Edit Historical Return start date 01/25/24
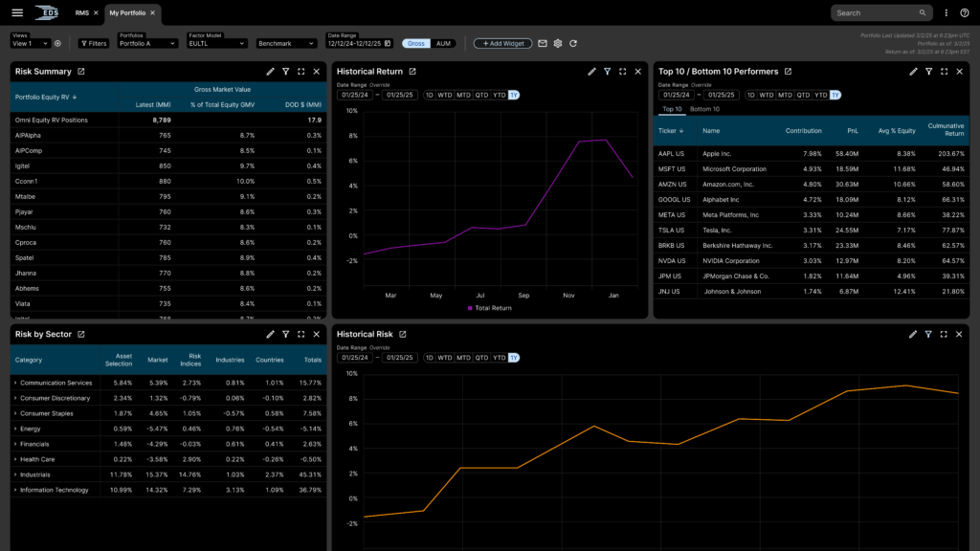 (355, 96)
